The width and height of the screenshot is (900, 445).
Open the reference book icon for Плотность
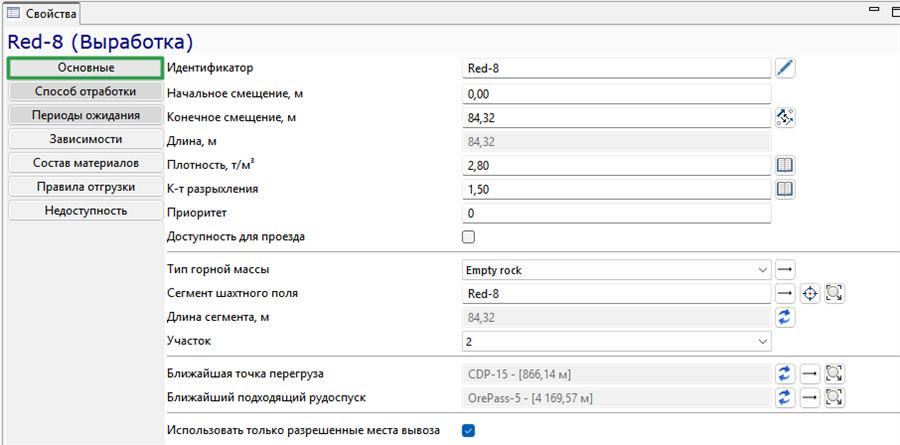point(785,165)
